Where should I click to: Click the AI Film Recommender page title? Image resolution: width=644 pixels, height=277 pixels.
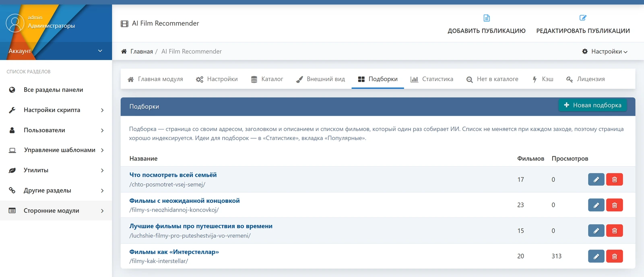pos(165,23)
